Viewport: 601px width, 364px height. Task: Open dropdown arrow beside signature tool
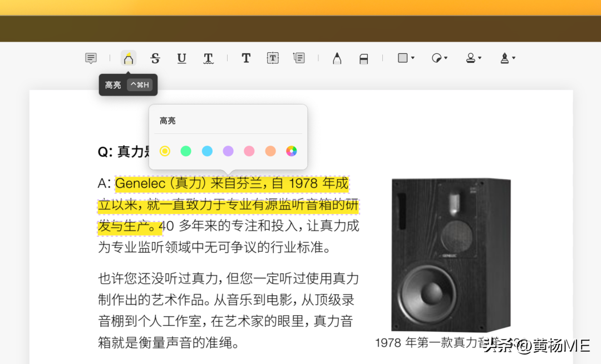(x=514, y=58)
